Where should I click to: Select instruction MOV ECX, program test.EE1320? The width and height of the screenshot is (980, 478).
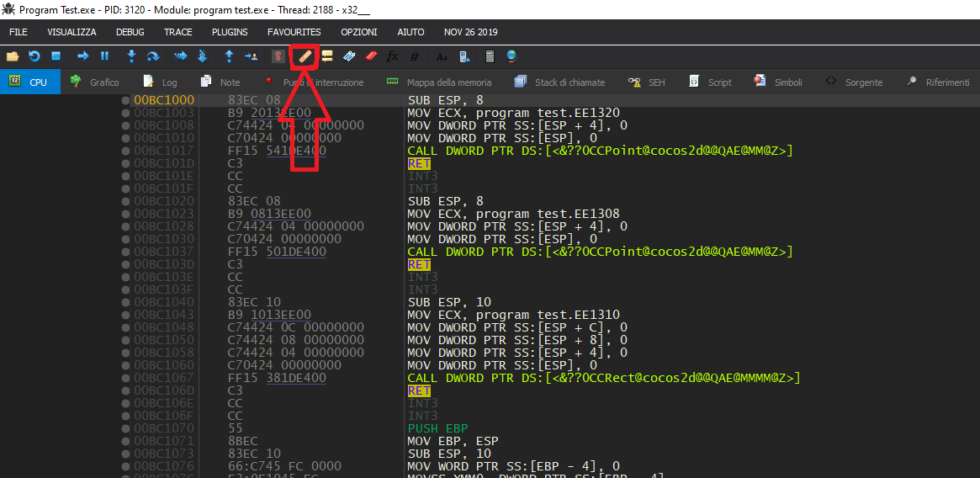513,113
